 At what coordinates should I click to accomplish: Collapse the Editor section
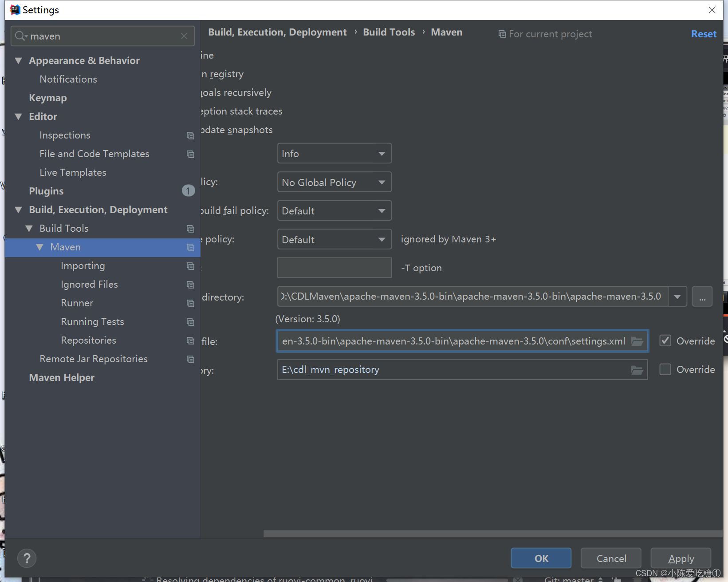click(x=19, y=117)
